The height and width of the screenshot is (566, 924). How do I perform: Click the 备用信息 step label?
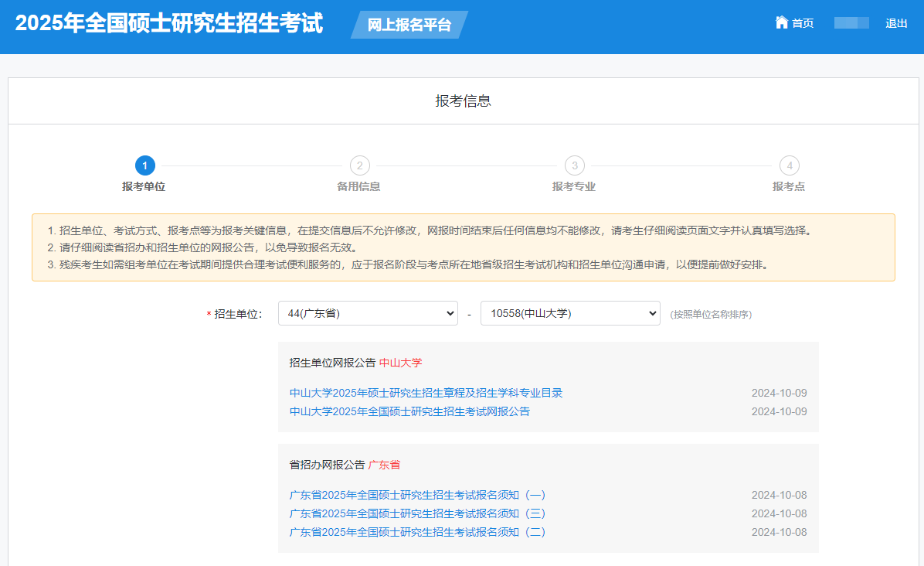tap(358, 186)
